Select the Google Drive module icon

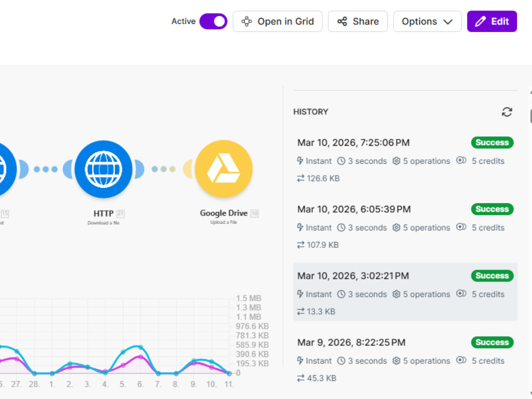click(x=223, y=169)
